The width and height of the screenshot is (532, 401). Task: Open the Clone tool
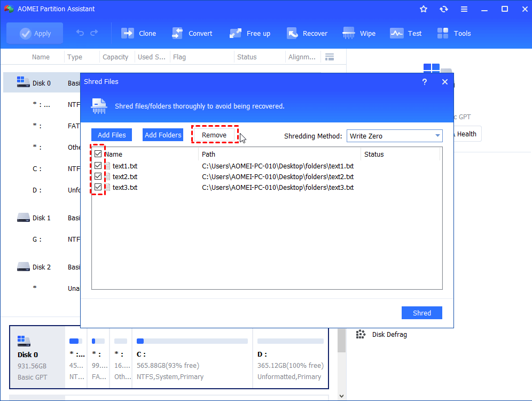tap(138, 33)
